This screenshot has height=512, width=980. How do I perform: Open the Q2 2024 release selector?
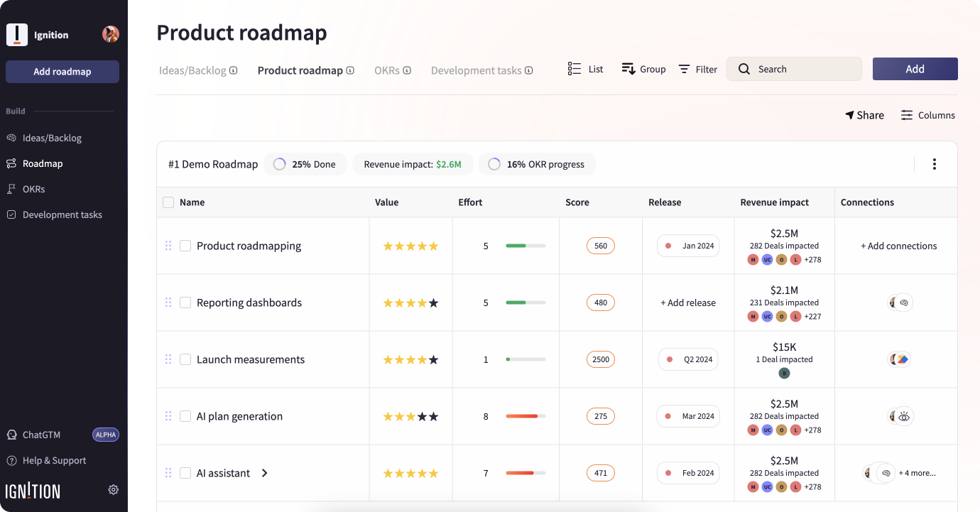(x=688, y=359)
